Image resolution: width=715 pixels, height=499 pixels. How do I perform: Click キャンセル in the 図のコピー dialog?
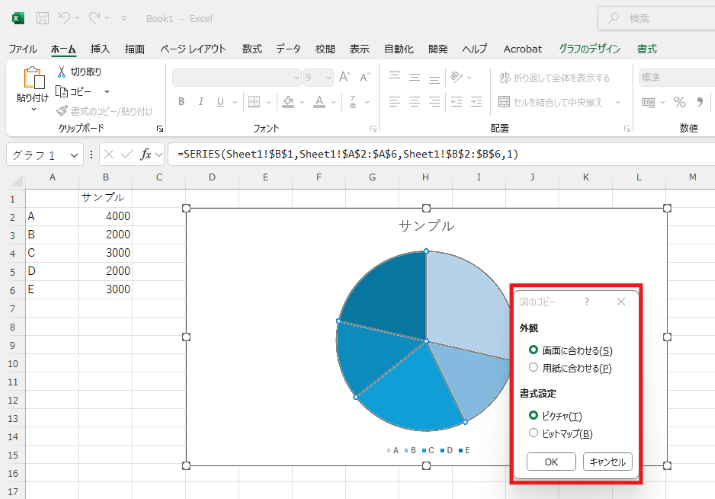[607, 462]
